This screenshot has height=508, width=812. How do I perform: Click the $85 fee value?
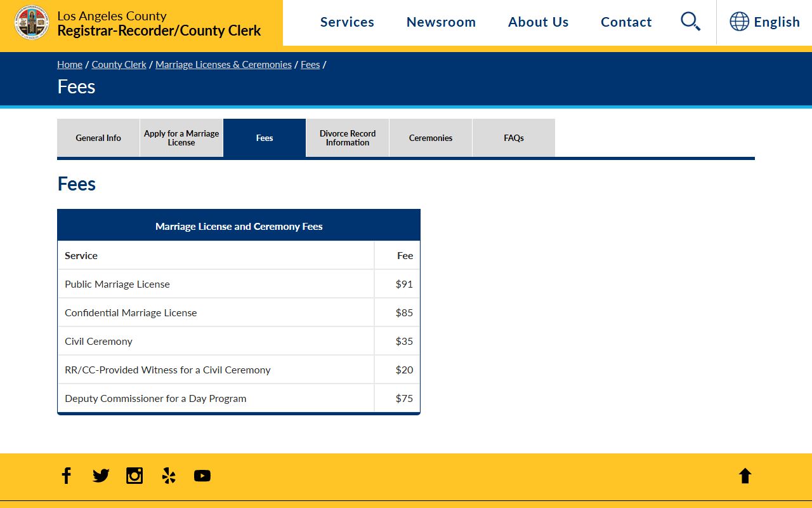pyautogui.click(x=404, y=312)
